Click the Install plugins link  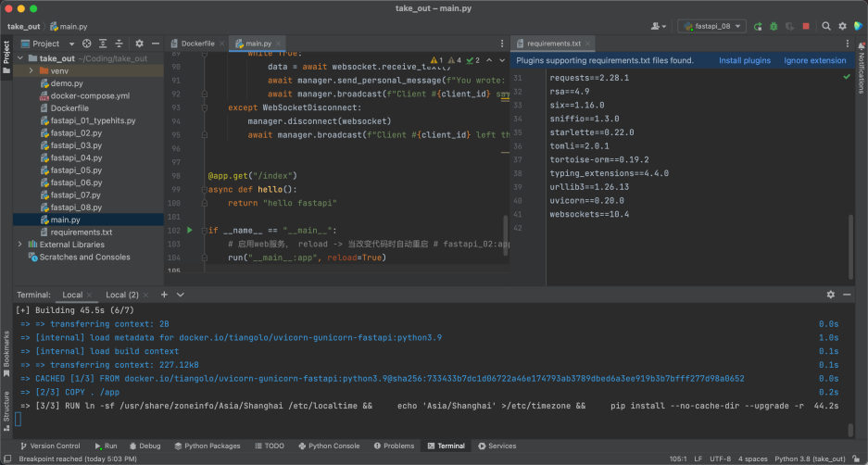[x=744, y=61]
